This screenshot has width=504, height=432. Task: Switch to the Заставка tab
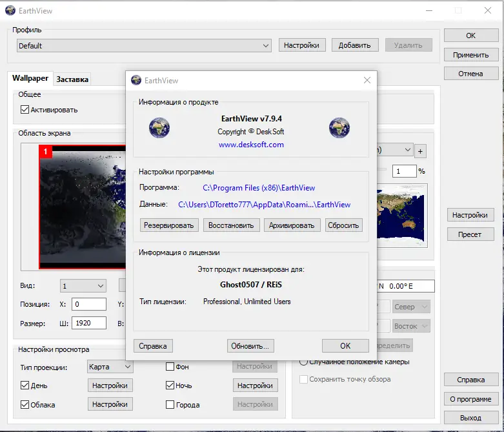coord(72,79)
